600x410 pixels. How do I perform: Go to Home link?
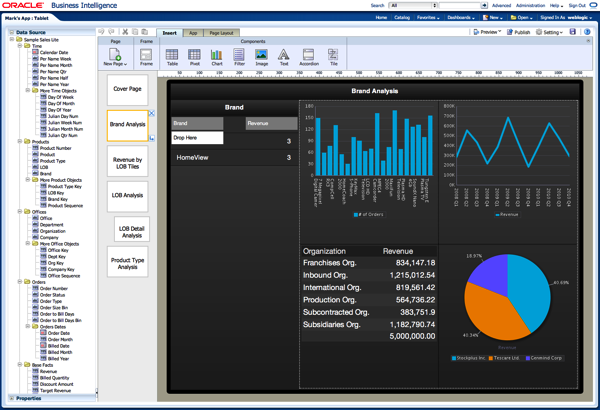pyautogui.click(x=381, y=18)
